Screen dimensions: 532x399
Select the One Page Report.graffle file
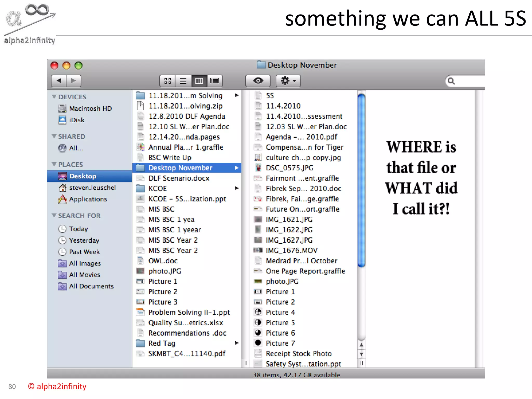click(305, 271)
